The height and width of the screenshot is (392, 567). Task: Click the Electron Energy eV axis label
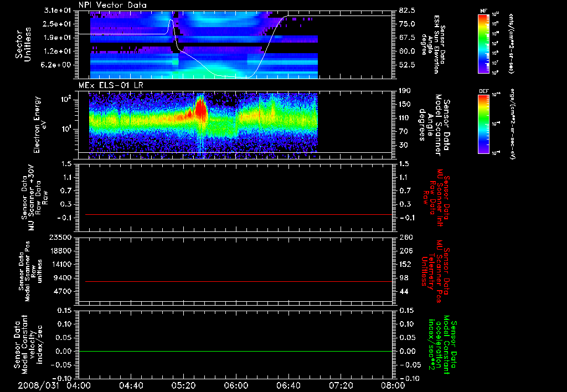[40, 125]
